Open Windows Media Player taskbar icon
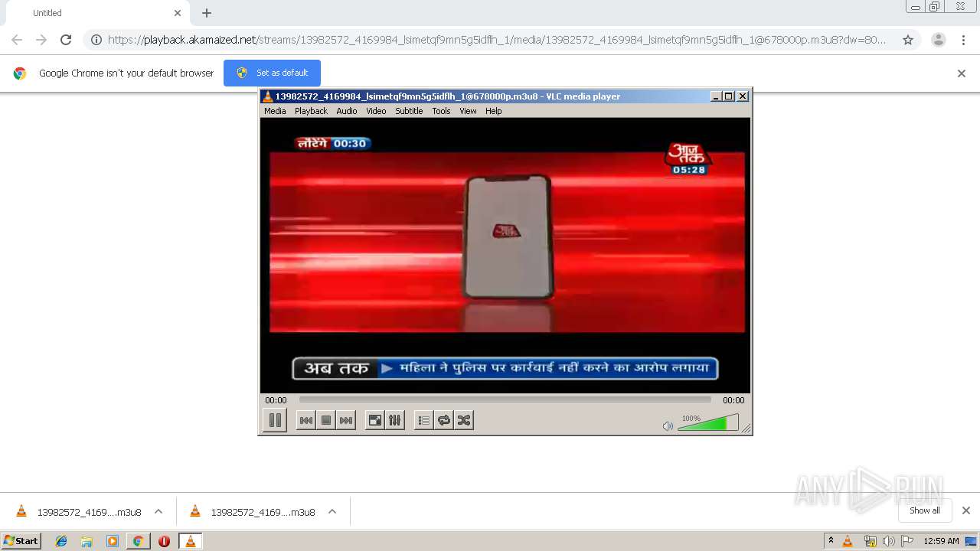The height and width of the screenshot is (551, 980). pyautogui.click(x=113, y=541)
